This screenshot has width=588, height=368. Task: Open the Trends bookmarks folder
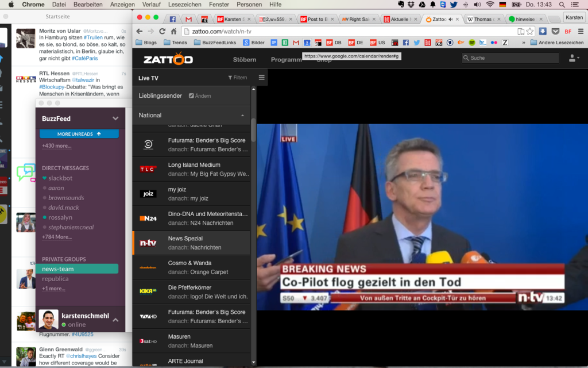tap(175, 43)
